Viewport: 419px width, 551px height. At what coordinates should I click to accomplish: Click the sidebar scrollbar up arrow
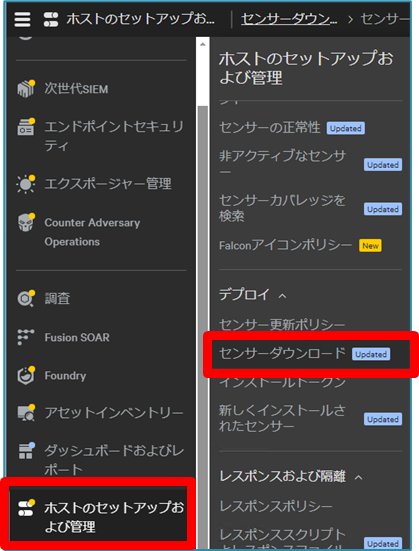[x=202, y=44]
